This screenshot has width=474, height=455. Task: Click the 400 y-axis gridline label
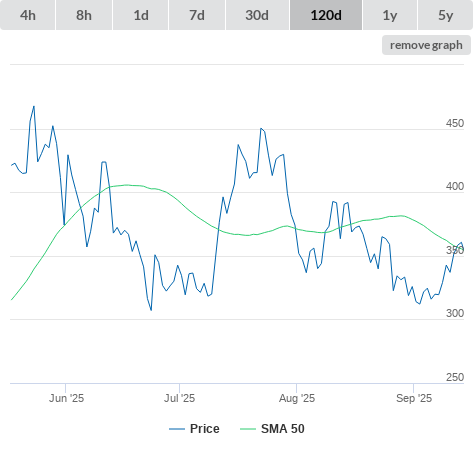455,186
